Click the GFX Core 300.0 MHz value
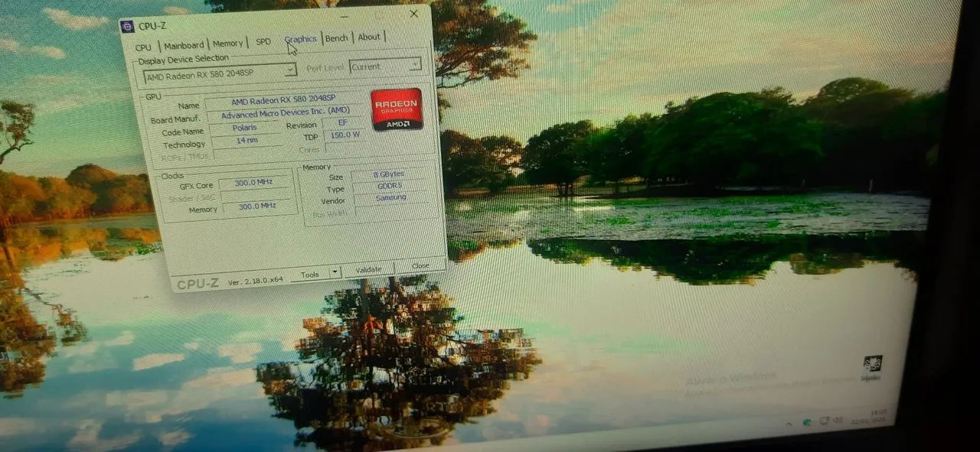Viewport: 980px width, 452px height. 255,184
